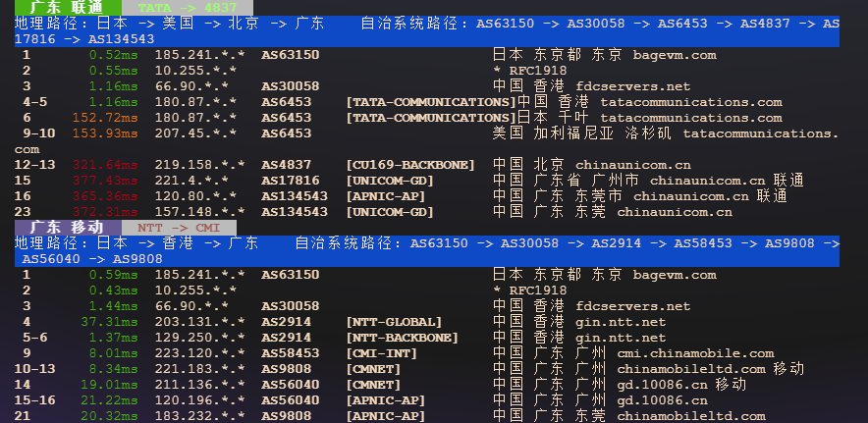Select latency value 19.01ms
The image size is (868, 423).
point(110,385)
